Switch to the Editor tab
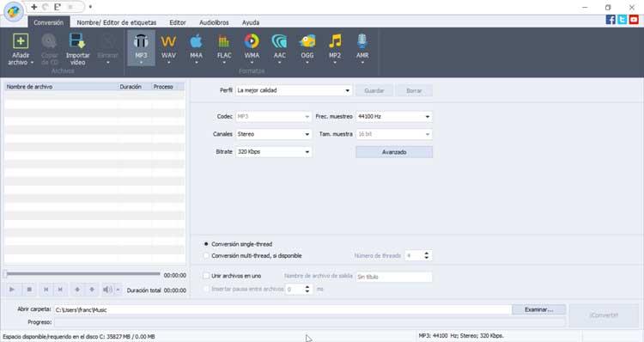Screen dimensions: 644x342 pos(178,22)
